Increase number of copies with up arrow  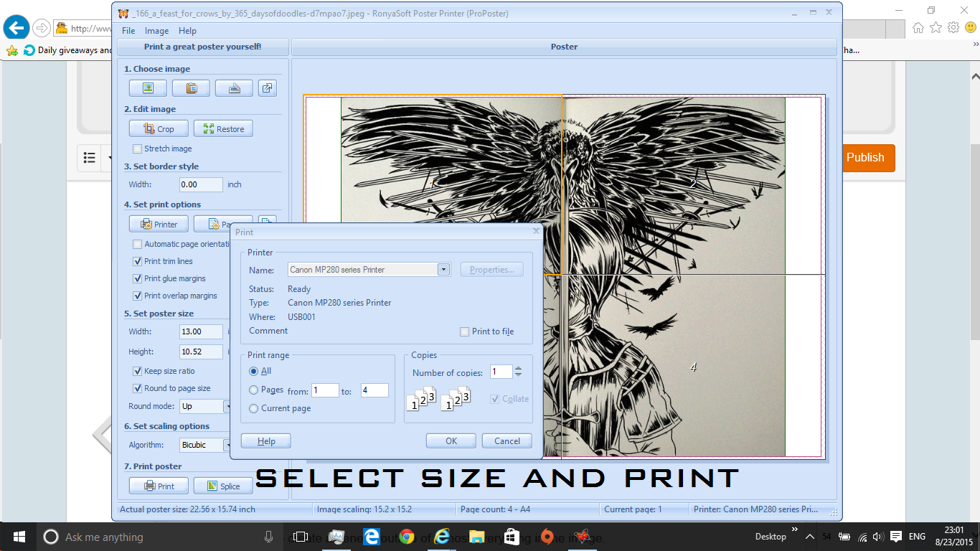(x=518, y=368)
